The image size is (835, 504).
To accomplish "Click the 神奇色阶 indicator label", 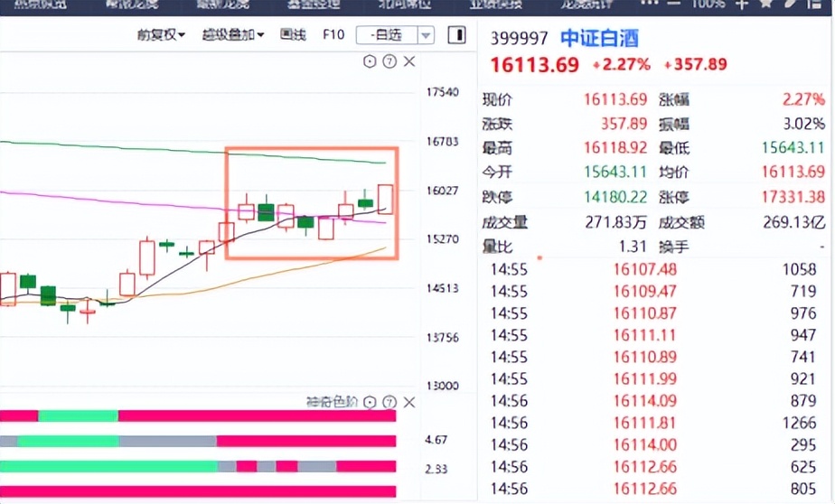I will (x=333, y=402).
